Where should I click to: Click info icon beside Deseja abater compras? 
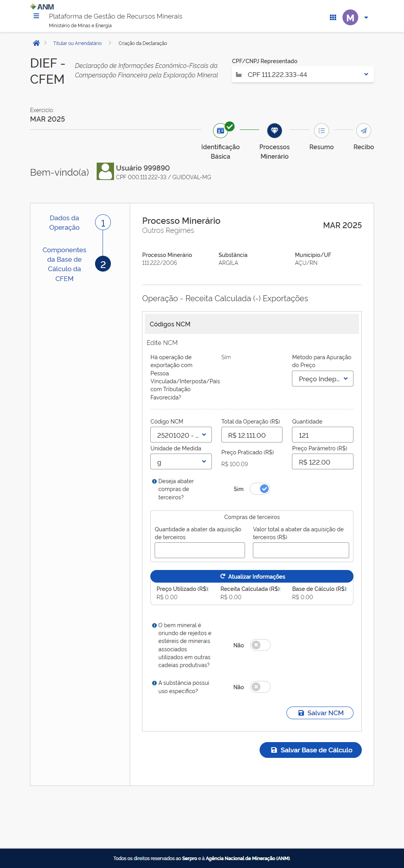154,481
